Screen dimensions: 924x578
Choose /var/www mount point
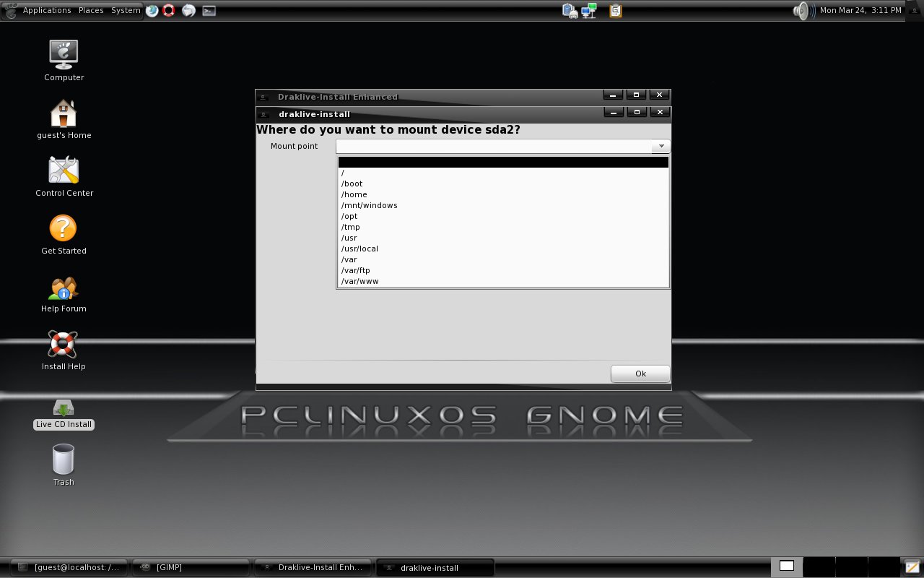(503, 281)
